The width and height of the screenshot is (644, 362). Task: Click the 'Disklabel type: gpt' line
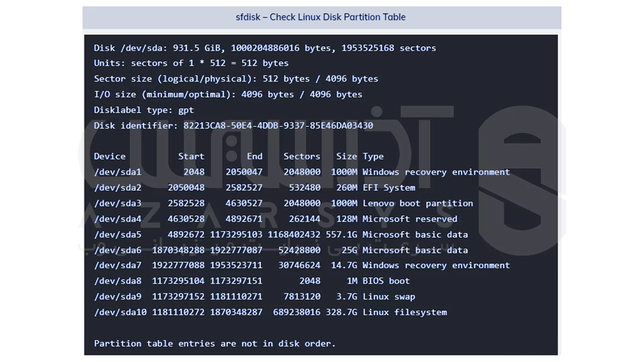(144, 110)
